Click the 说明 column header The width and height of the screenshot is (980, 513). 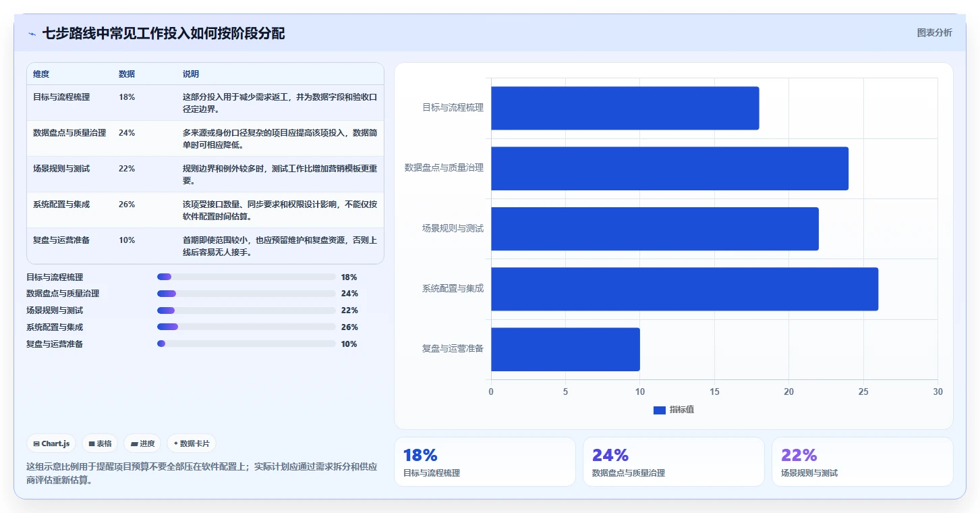[191, 74]
